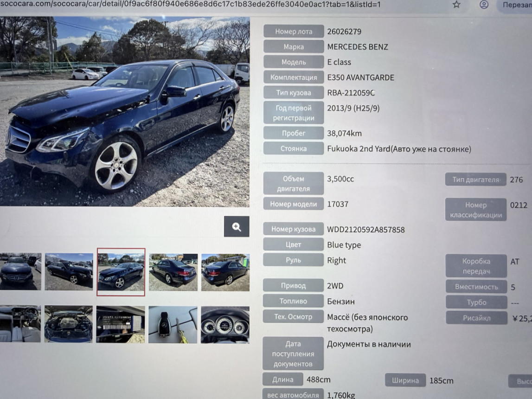The image size is (532, 399).
Task: Select the front view thumbnail of the Mercedes
Action: tap(20, 271)
